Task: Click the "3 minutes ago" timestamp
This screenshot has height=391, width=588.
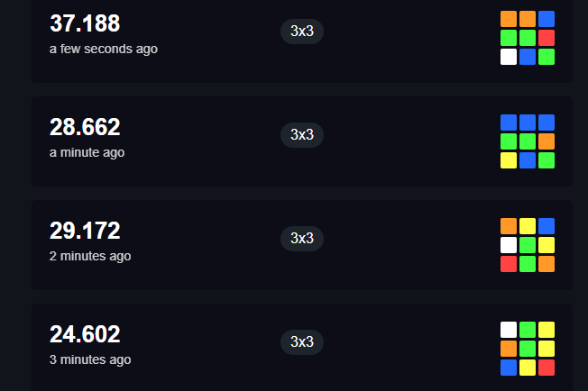Action: coord(90,359)
